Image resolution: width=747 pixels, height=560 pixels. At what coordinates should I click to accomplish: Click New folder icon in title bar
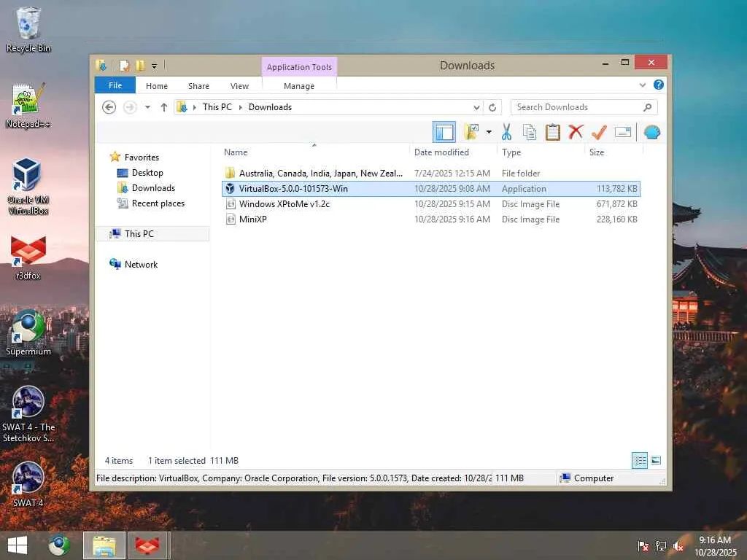140,66
